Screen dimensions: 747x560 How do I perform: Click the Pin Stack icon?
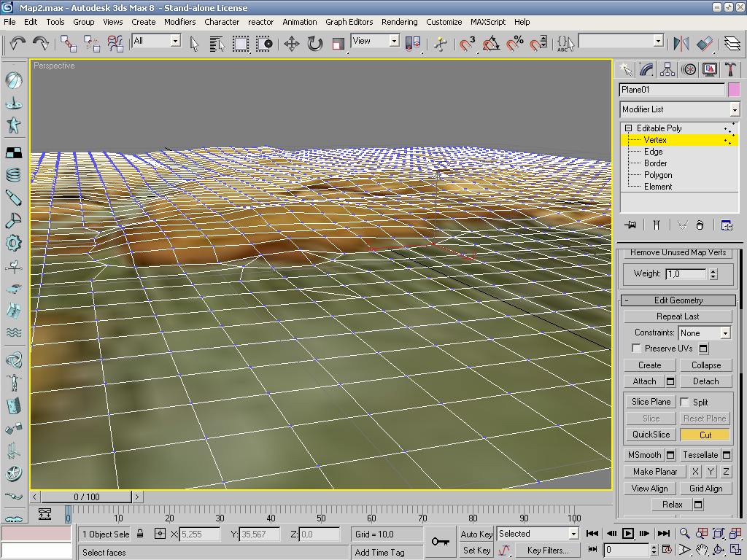630,225
